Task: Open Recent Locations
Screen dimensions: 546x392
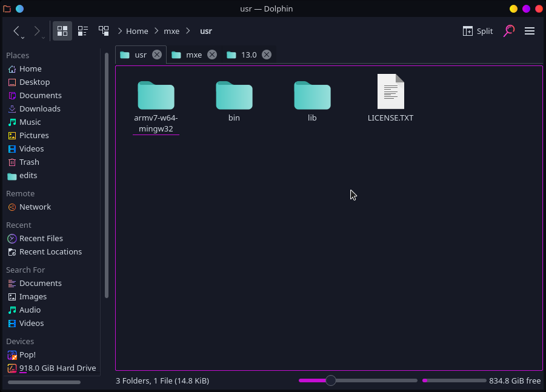Action: click(x=52, y=251)
